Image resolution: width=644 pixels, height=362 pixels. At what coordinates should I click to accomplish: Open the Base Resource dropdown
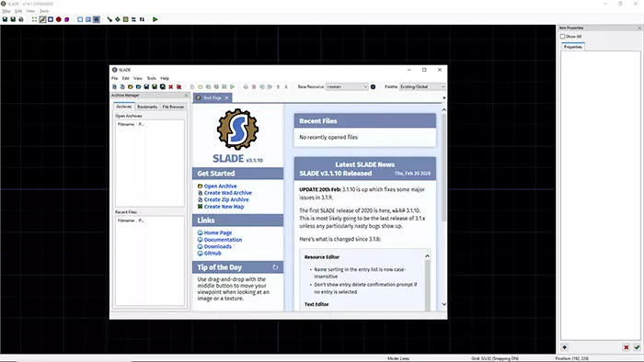[347, 87]
